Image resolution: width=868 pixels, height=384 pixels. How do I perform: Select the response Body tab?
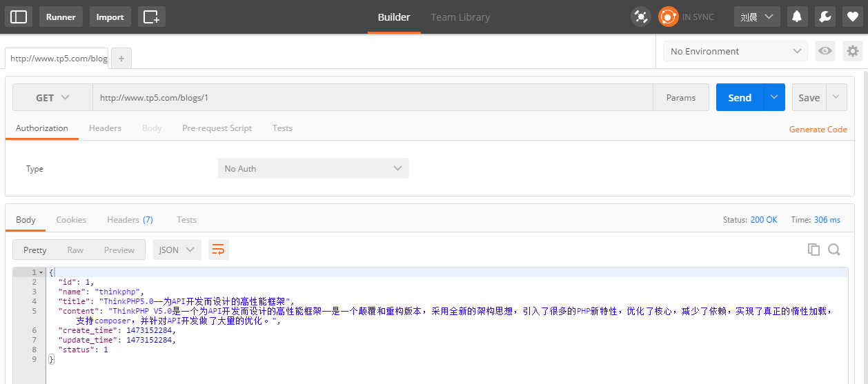click(x=26, y=220)
